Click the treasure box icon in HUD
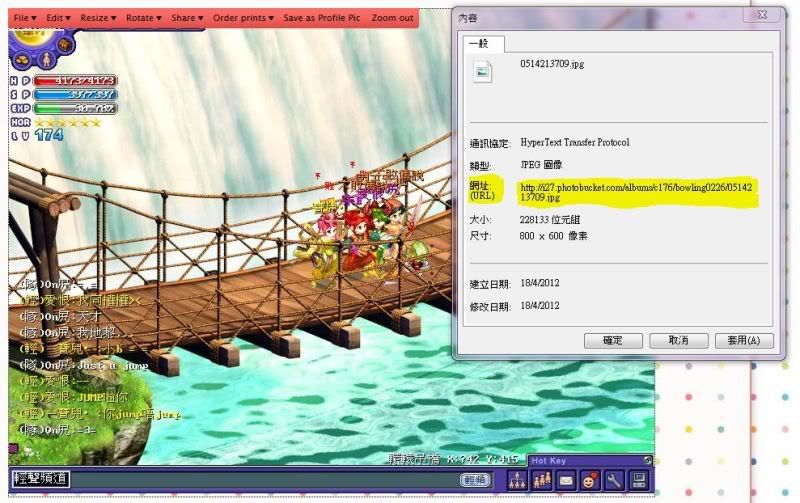Viewport: 800px width, 503px height. 65,44
